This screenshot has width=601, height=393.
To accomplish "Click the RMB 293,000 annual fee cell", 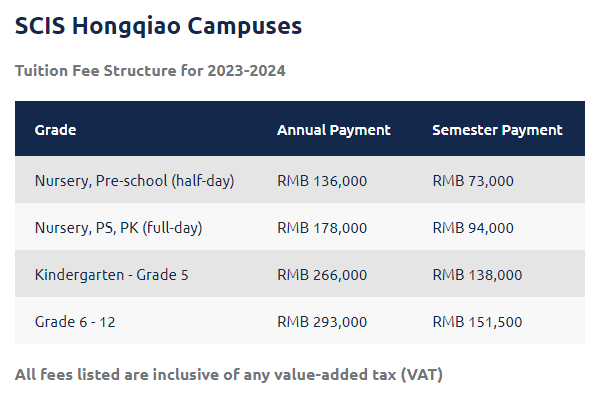I will pyautogui.click(x=322, y=322).
